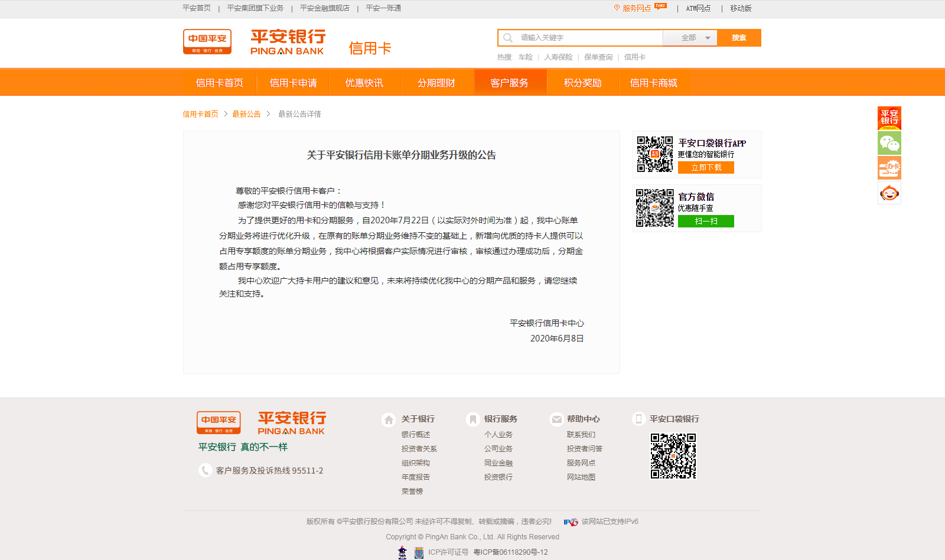Click footer link 公司业务
The height and width of the screenshot is (560, 945).
[498, 449]
